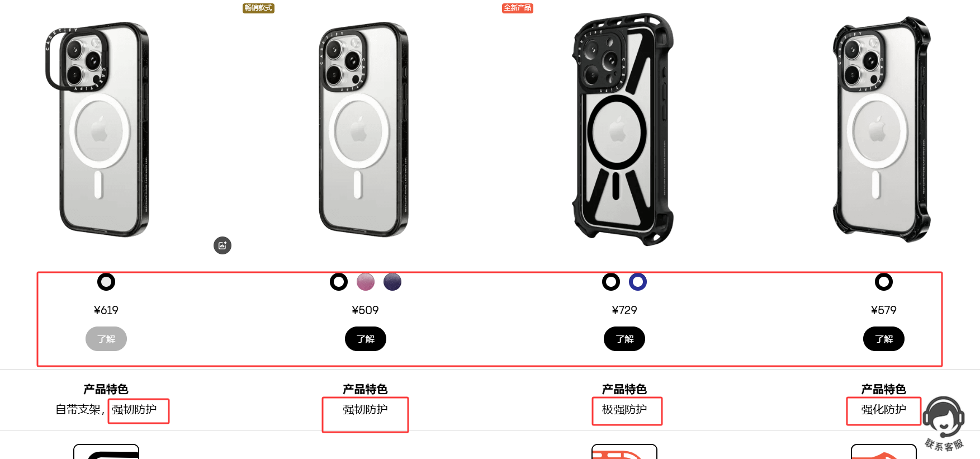Click the image search icon beside first case
980x459 pixels.
click(222, 245)
